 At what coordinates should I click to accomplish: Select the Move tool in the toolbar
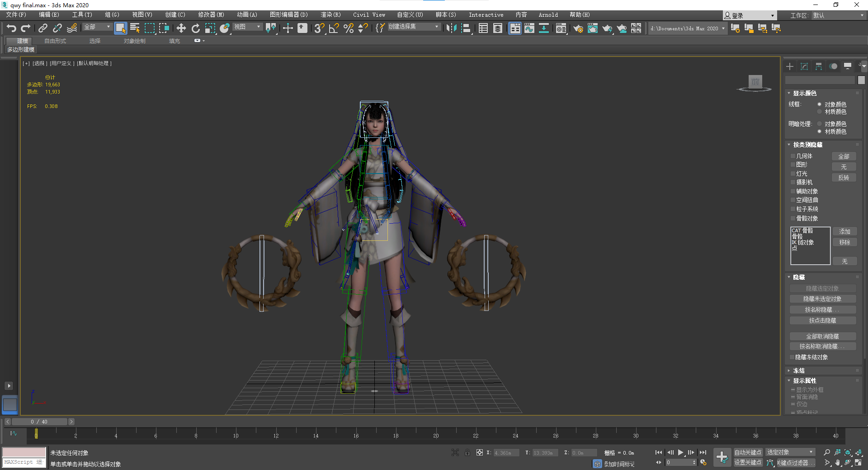click(x=181, y=28)
